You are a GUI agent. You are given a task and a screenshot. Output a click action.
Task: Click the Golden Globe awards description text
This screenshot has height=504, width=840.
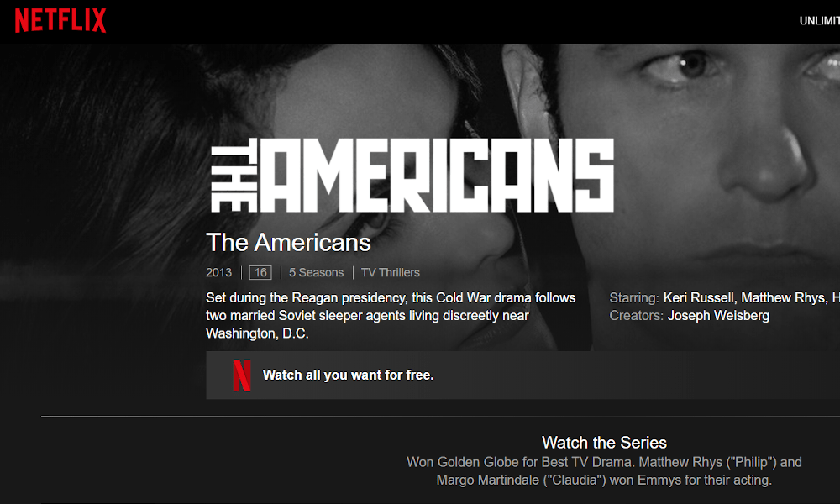click(604, 470)
